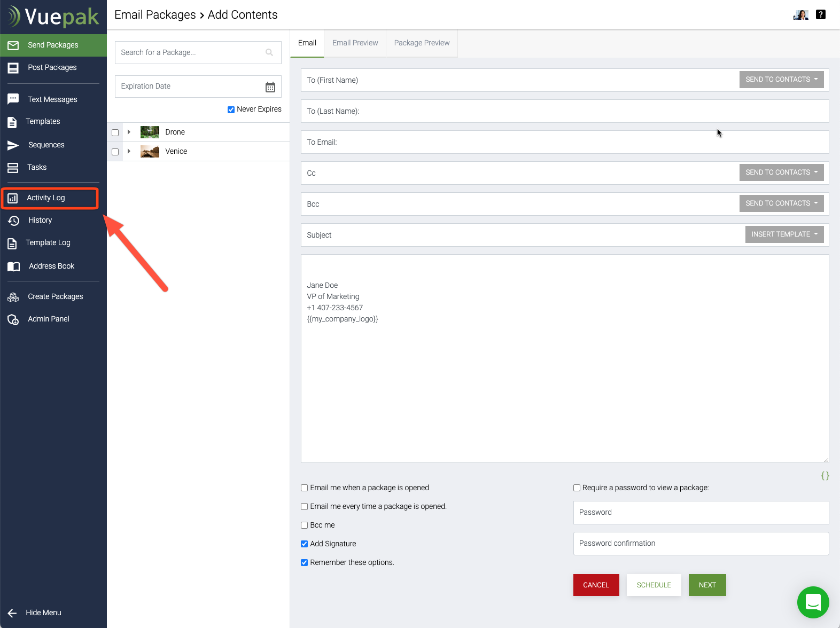Open the help question mark icon
This screenshot has height=628, width=840.
[x=821, y=15]
